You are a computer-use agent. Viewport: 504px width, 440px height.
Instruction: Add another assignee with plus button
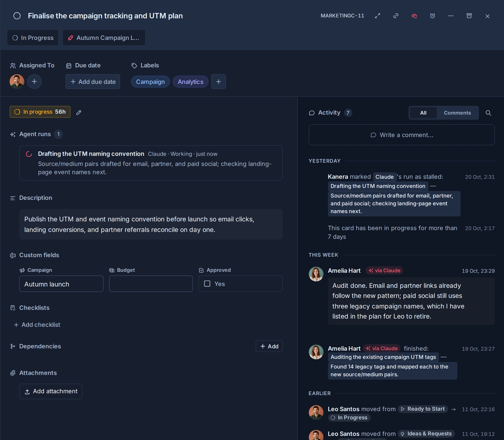34,82
